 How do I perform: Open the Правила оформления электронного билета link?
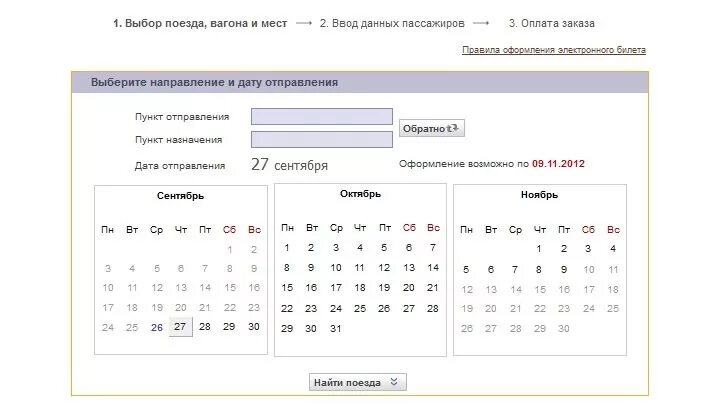point(554,50)
